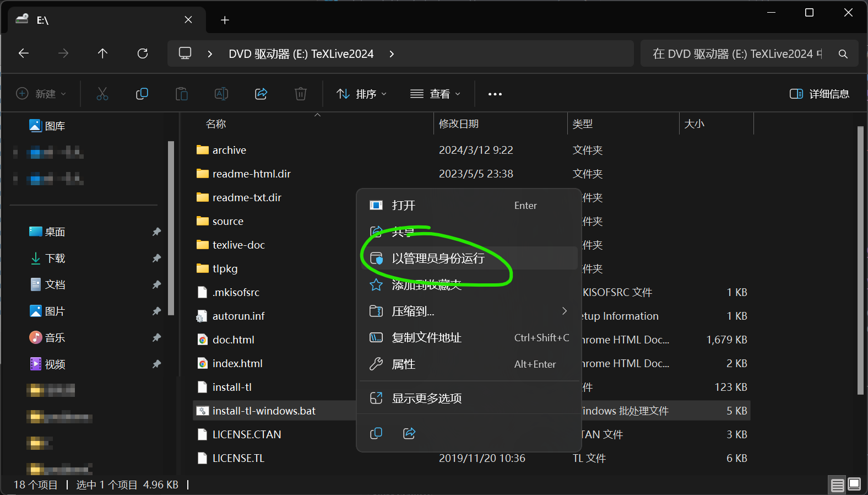Click the search box for TeXLive2024 drive
The image size is (868, 495).
click(738, 54)
